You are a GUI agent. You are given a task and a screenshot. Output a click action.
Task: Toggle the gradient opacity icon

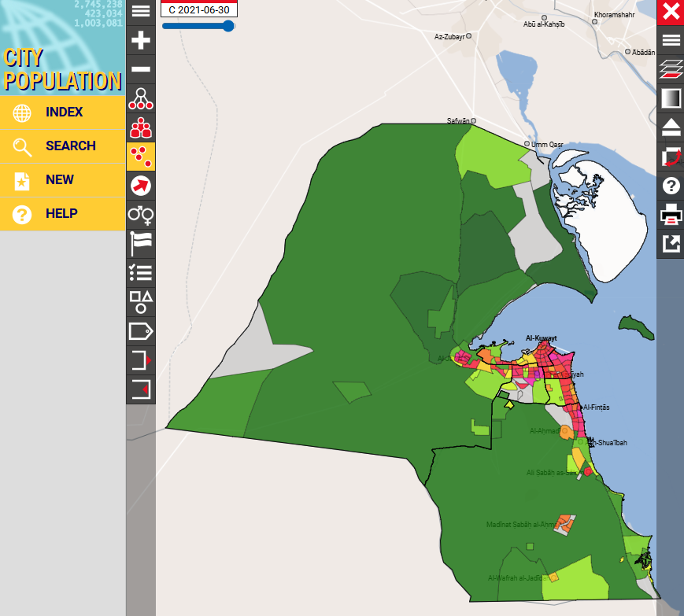[671, 98]
